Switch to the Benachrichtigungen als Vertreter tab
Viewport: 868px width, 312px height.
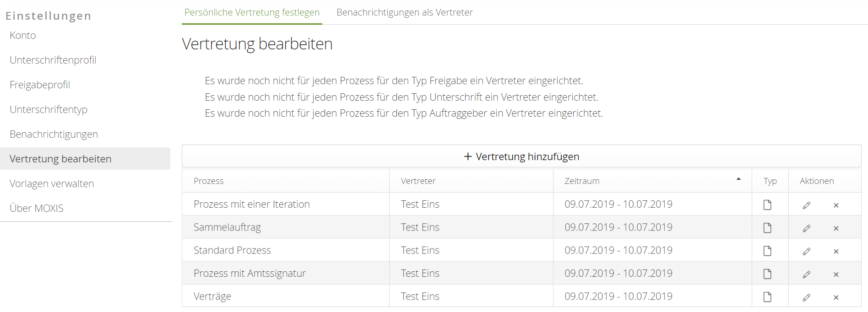tap(404, 12)
